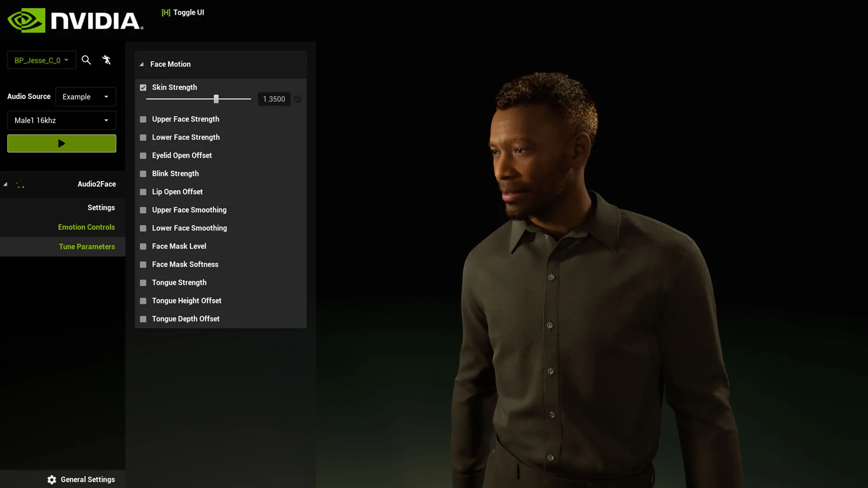Click the NVIDIA logo
Image resolution: width=868 pixels, height=488 pixels.
click(x=75, y=20)
